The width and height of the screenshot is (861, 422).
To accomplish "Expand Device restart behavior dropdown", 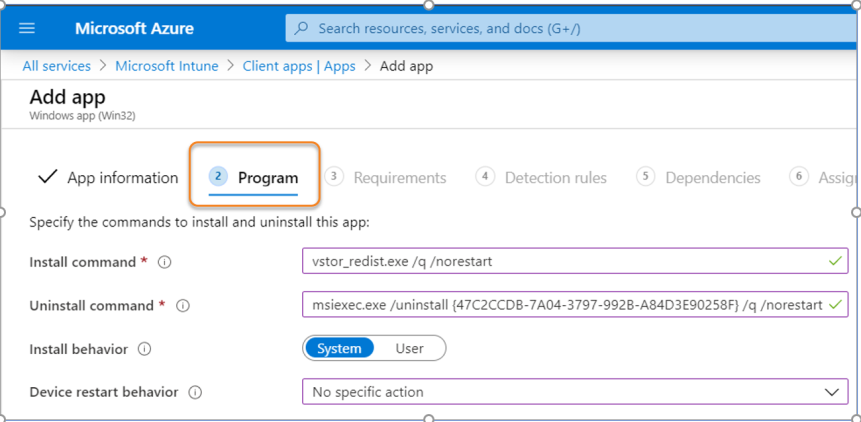I will [574, 392].
